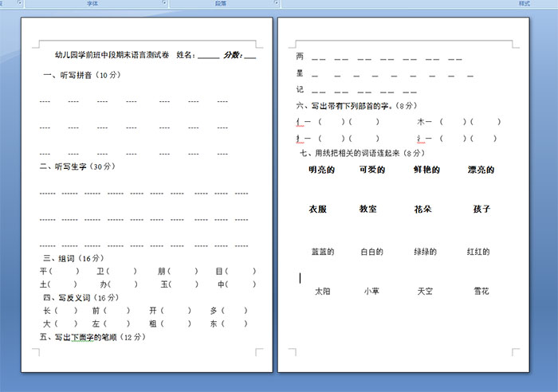This screenshot has width=558, height=392.
Task: Click the word 蓝蓝的
Action: coord(323,252)
